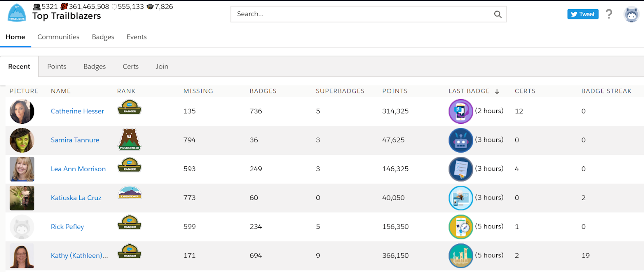Switch to the Certs leaderboard tab
Image resolution: width=644 pixels, height=272 pixels.
click(131, 66)
